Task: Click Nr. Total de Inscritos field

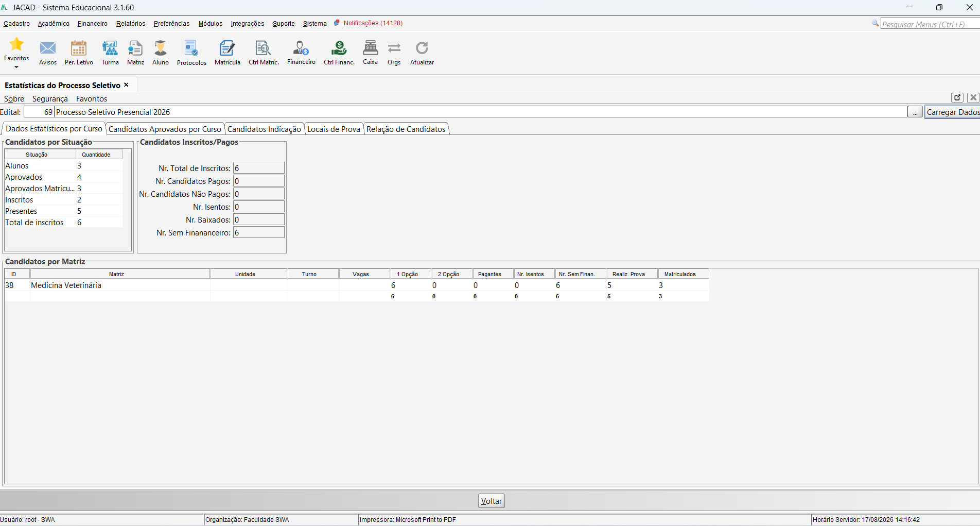Action: (259, 168)
